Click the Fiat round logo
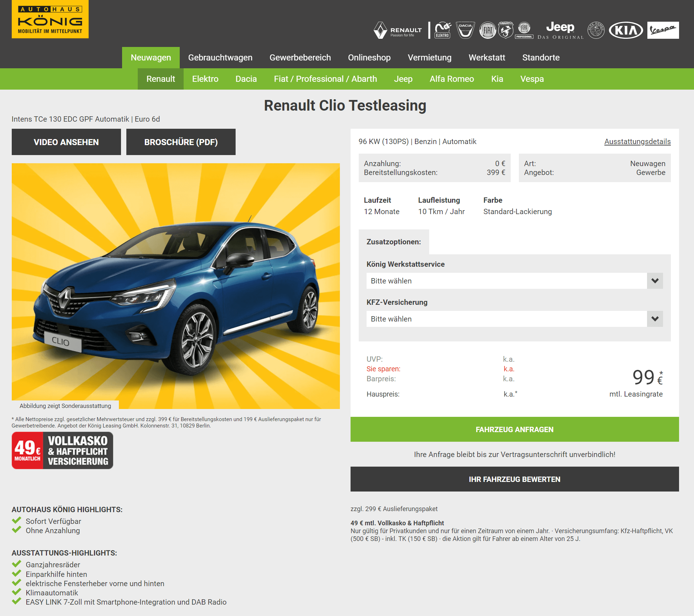 488,30
